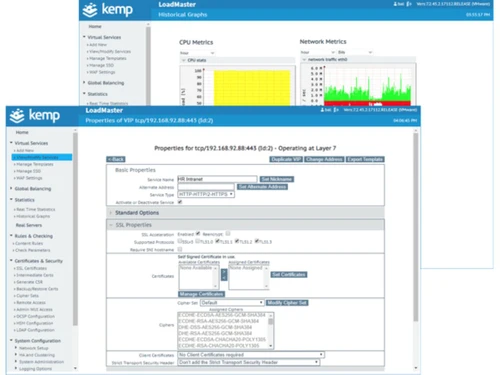
Task: Click the Service Name input field
Action: point(217,179)
